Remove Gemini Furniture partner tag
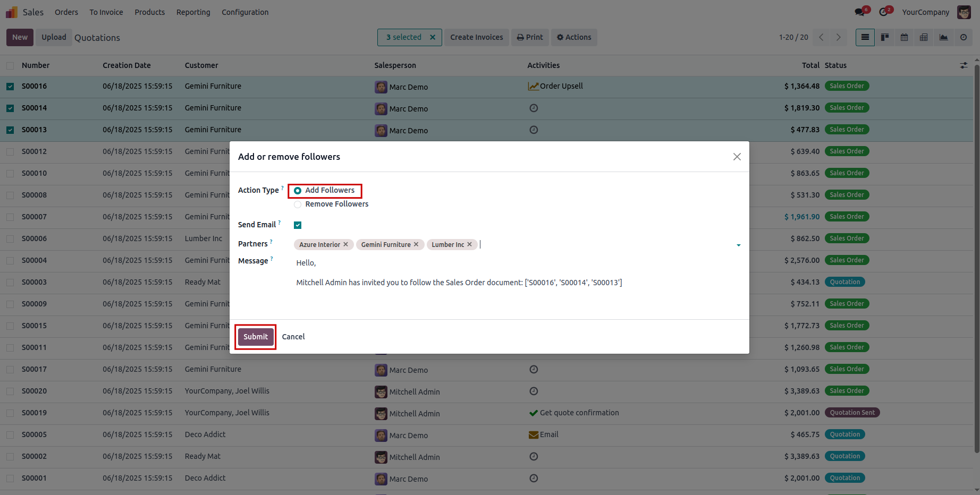Viewport: 980px width, 495px height. (416, 244)
